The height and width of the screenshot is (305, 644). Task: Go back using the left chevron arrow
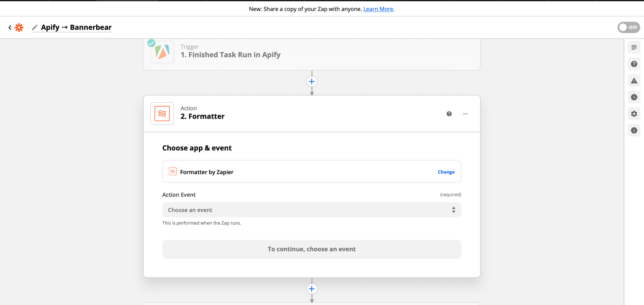tap(10, 28)
